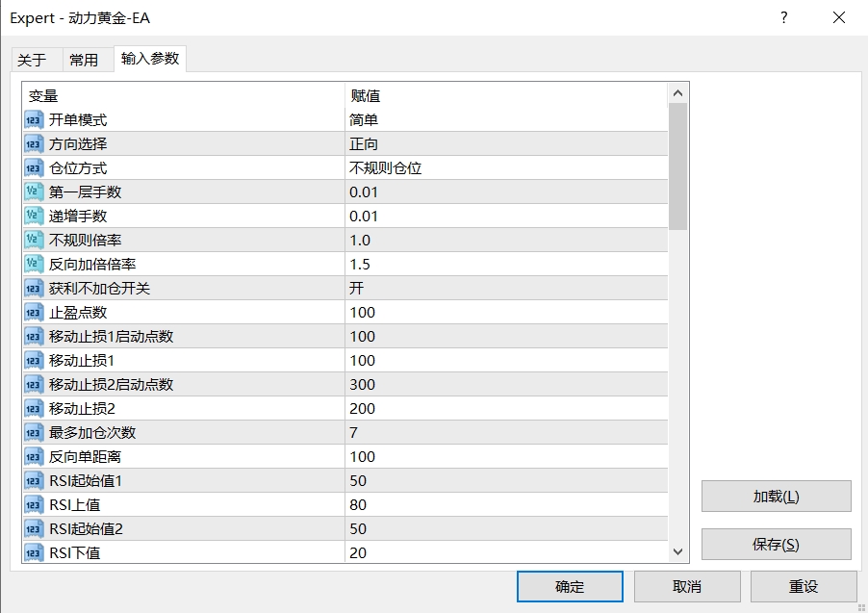
Task: Click the 加载(L) button
Action: [x=776, y=497]
